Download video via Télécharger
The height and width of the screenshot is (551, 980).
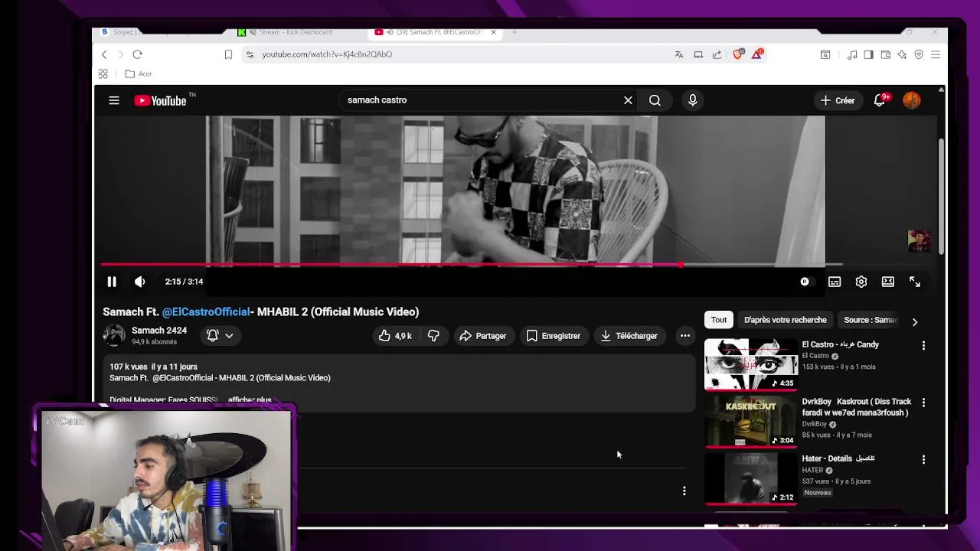(x=629, y=336)
